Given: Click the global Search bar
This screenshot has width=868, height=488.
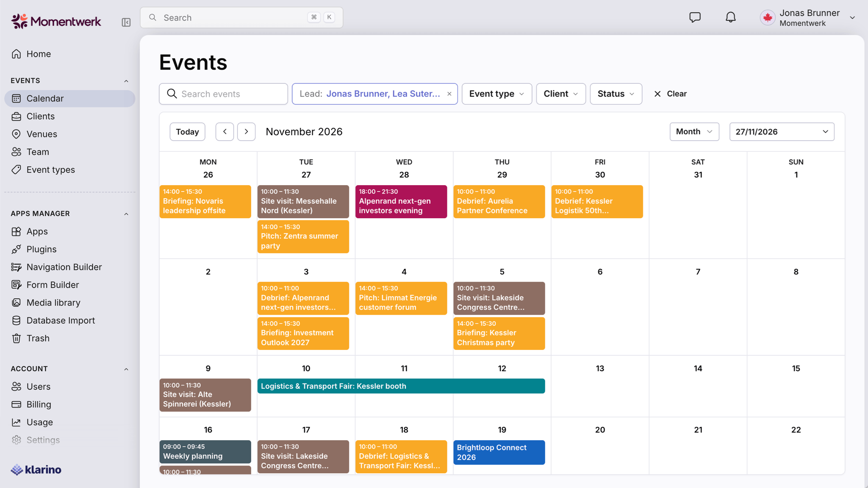Looking at the screenshot, I should [x=241, y=17].
